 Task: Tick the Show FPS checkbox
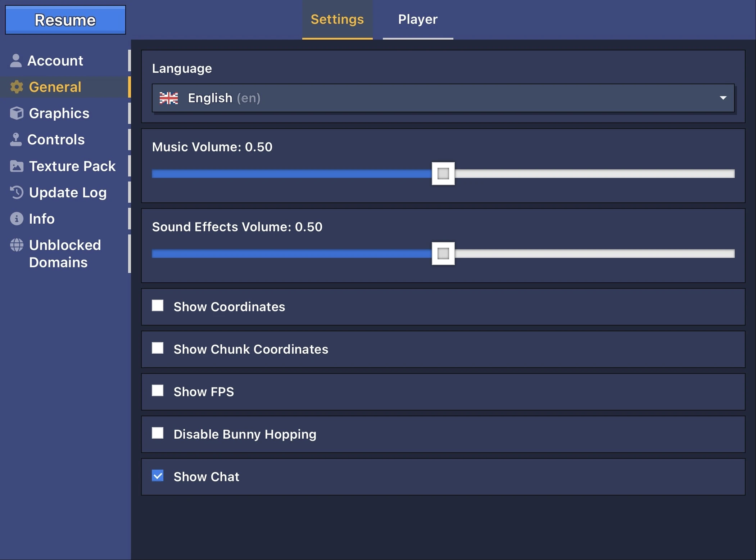tap(158, 391)
